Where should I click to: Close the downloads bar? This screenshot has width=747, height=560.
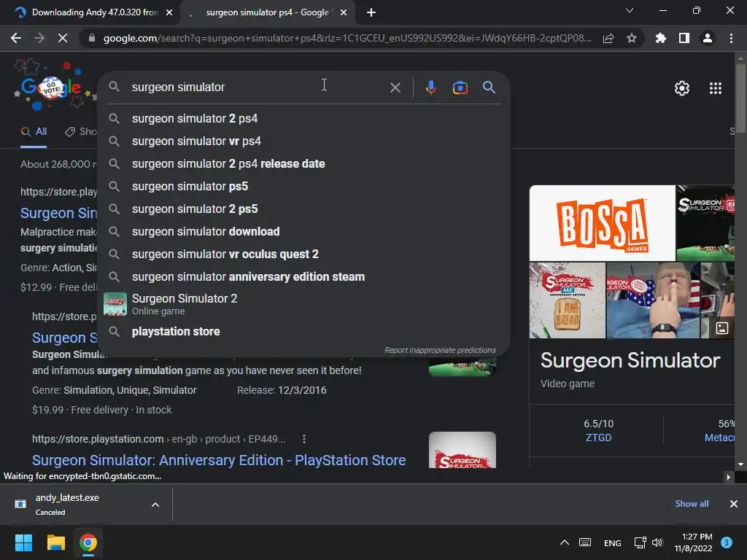[734, 504]
